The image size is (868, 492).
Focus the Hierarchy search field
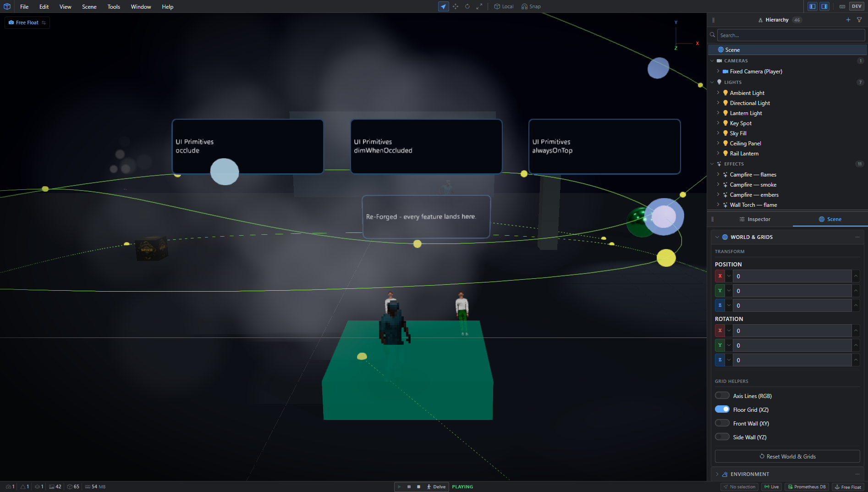click(791, 35)
